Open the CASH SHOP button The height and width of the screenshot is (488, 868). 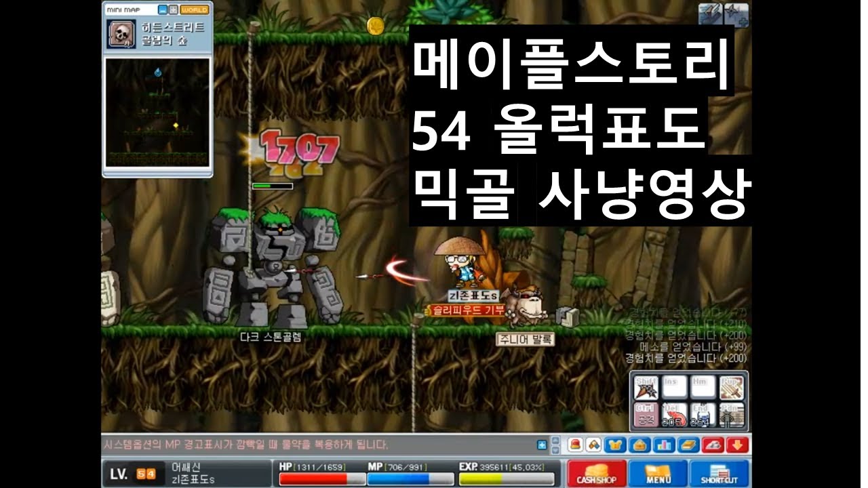pos(597,473)
